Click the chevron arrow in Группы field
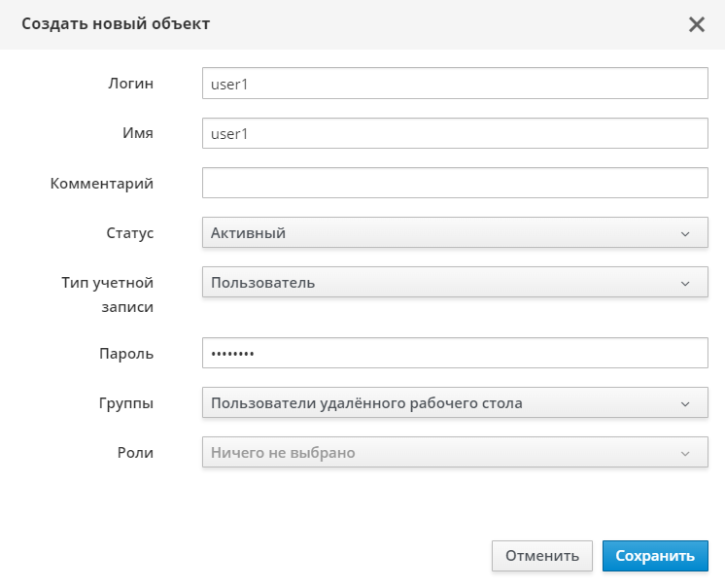The image size is (725, 588). pos(685,403)
